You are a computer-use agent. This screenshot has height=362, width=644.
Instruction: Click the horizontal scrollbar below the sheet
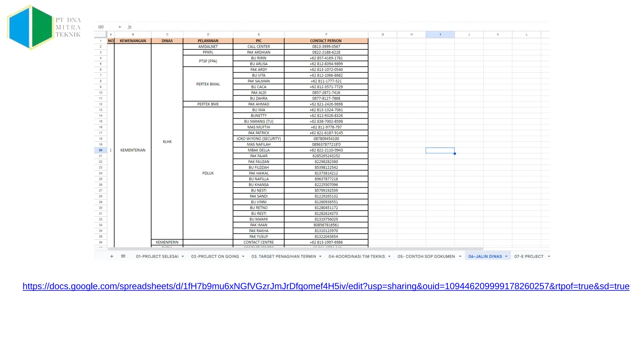click(295, 249)
